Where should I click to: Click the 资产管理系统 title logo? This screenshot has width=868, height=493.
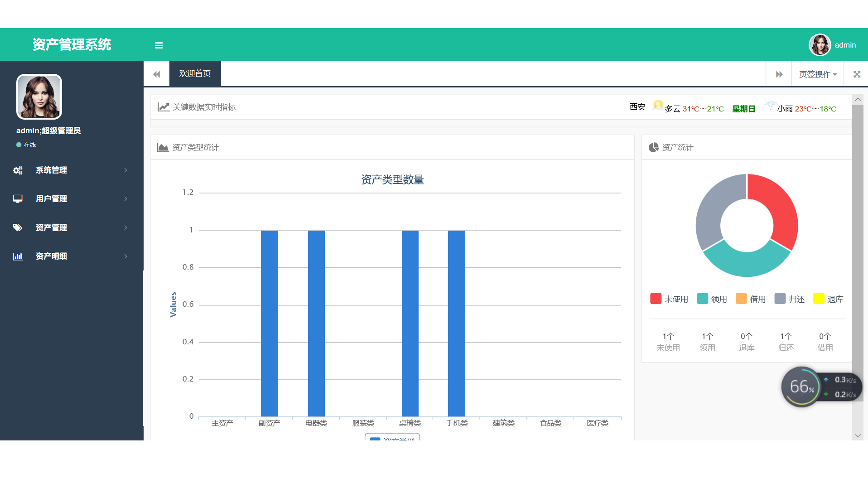[72, 44]
